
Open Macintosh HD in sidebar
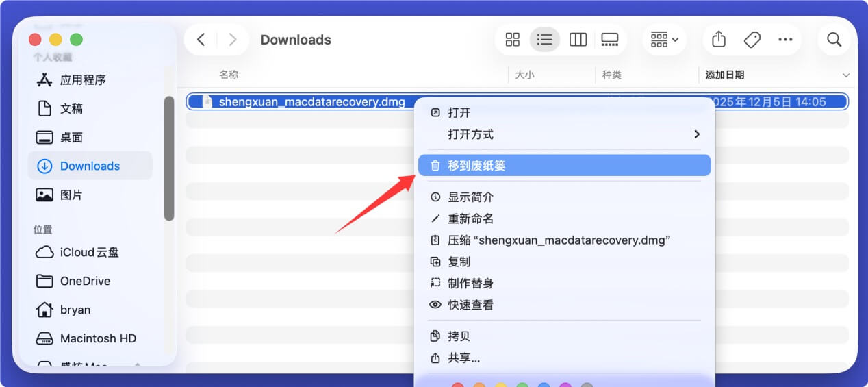click(x=98, y=338)
